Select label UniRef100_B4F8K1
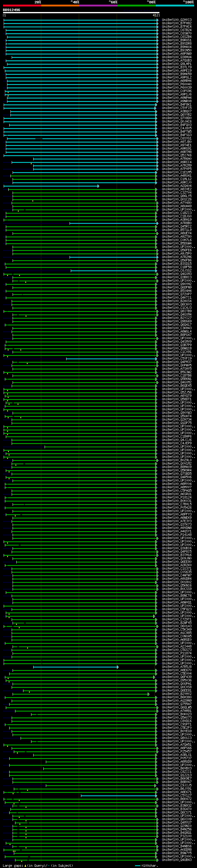The width and height of the screenshot is (197, 868). [177, 104]
